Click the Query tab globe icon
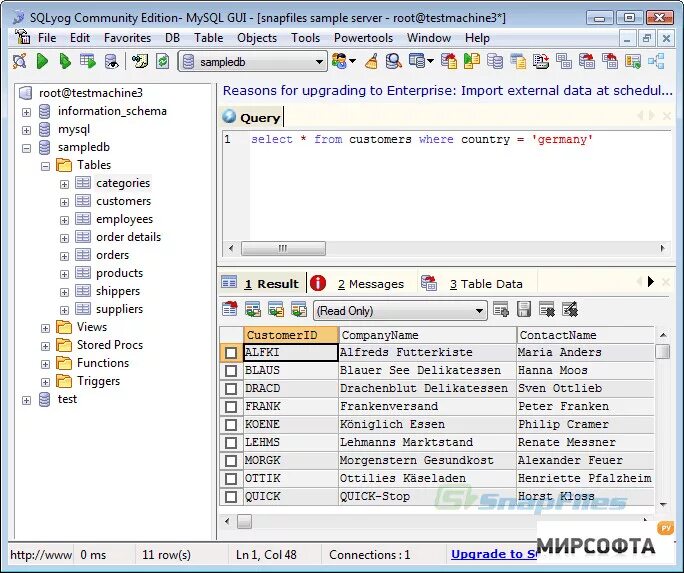Viewport: 684px width, 573px height. pos(229,116)
